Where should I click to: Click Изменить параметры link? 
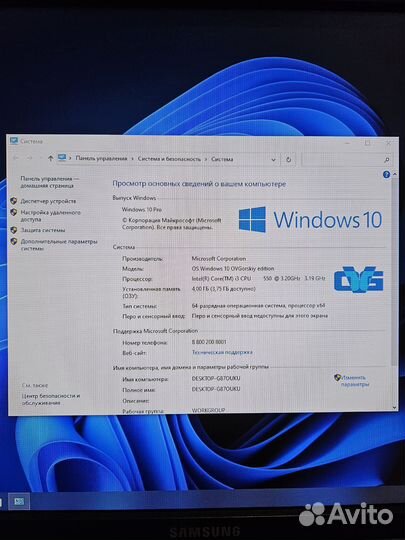point(355,381)
